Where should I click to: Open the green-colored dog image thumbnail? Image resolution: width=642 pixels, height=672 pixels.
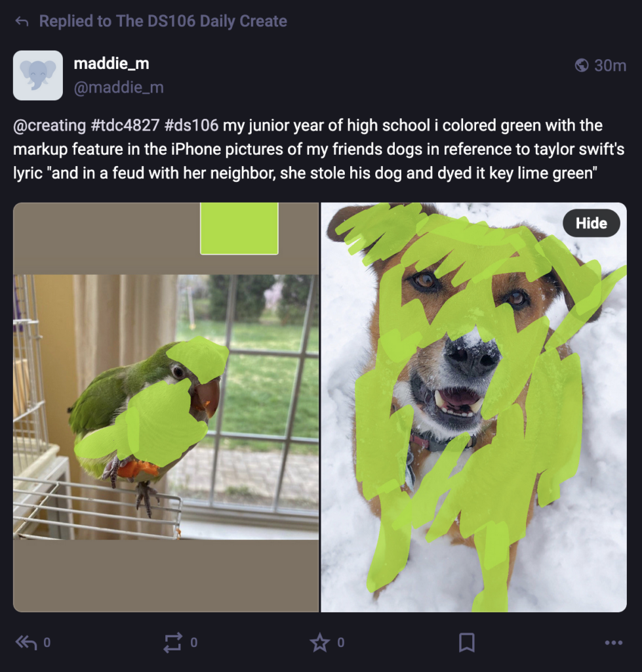(x=473, y=407)
